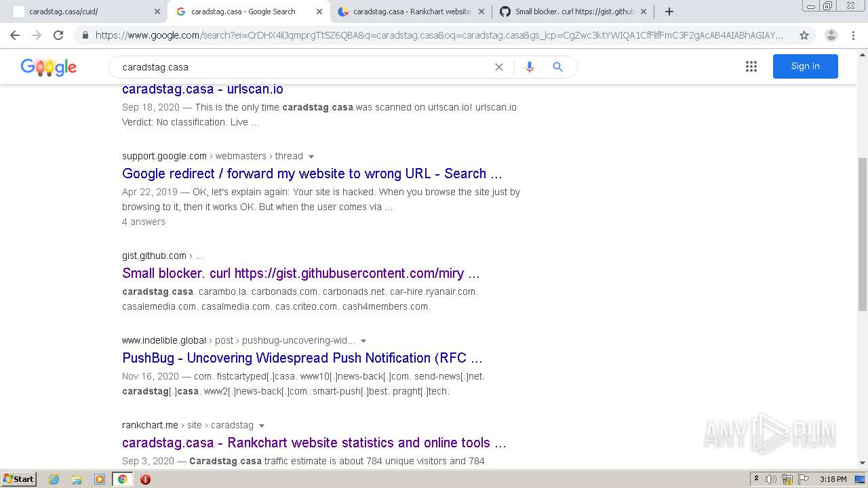
Task: Bookmark this page with the star icon
Action: (804, 35)
